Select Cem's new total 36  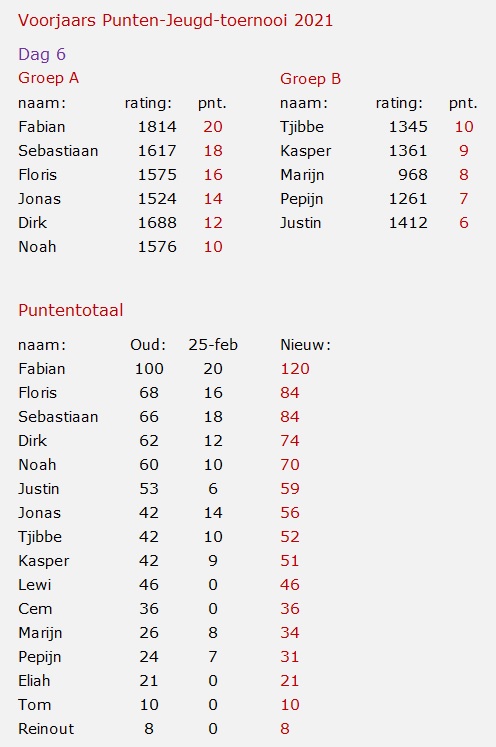290,608
